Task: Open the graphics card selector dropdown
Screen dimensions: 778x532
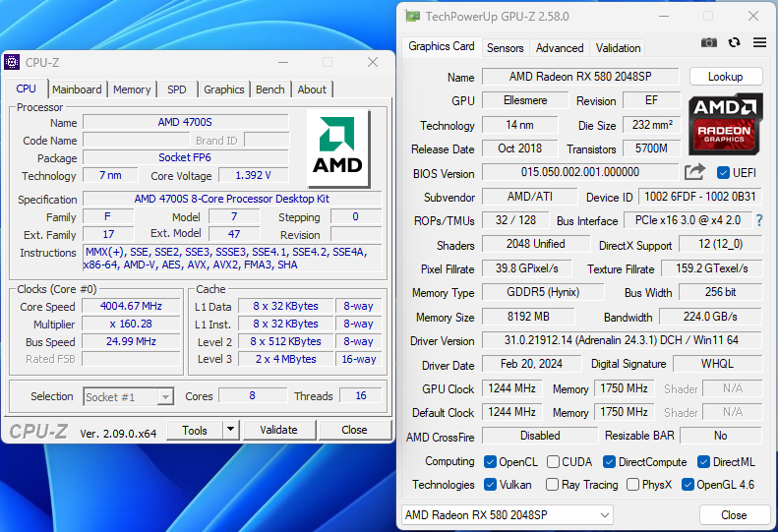Action: coord(508,515)
